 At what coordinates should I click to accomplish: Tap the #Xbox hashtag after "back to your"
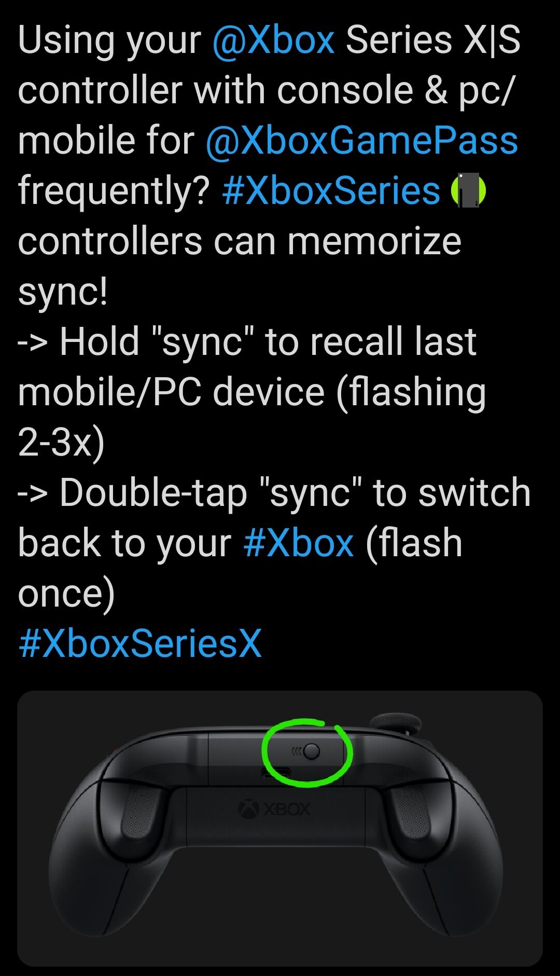(x=298, y=543)
